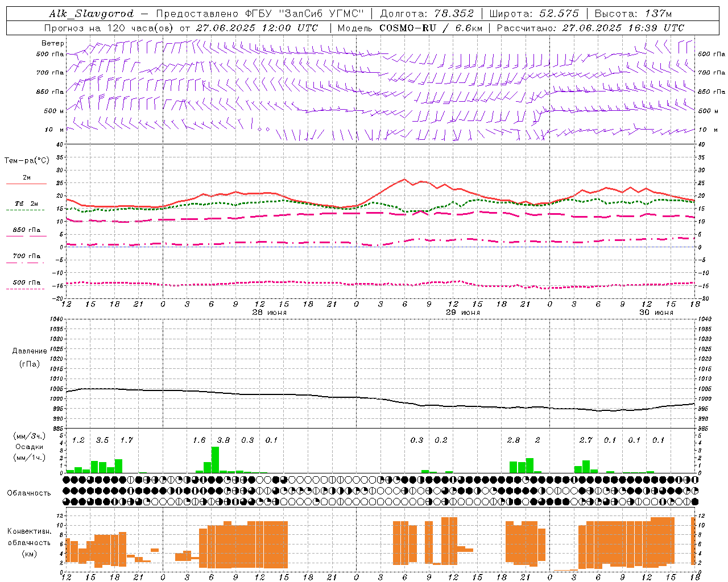This screenshot has width=728, height=582.
Task: Click the precipitation value '2.8'
Action: point(514,440)
